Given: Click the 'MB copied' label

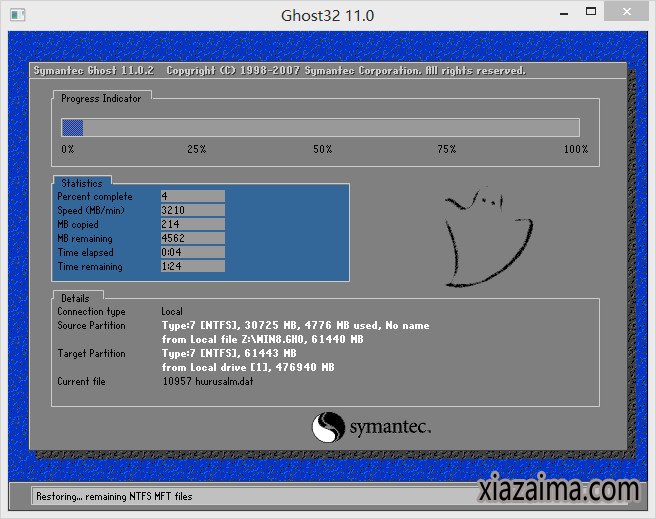Looking at the screenshot, I should tap(78, 224).
